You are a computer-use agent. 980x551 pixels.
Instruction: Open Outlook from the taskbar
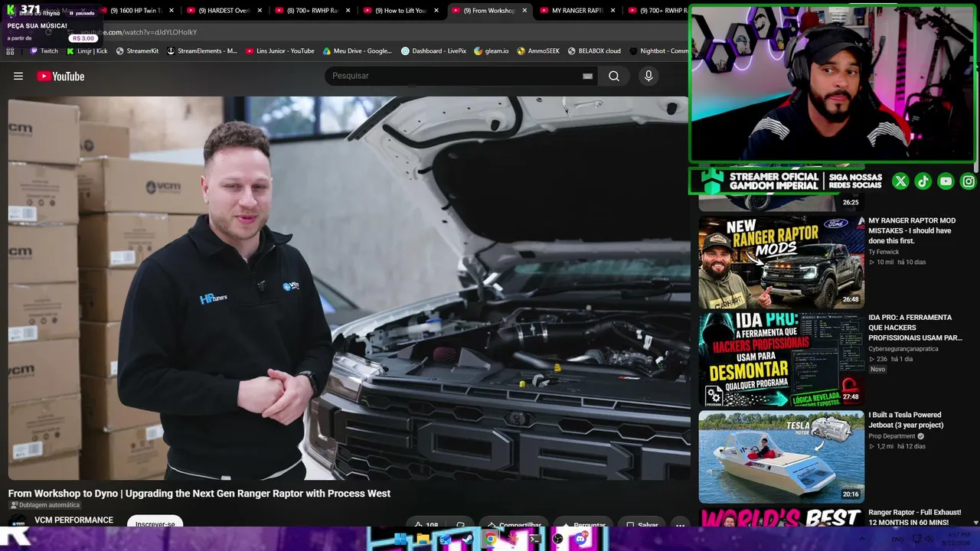click(x=445, y=539)
